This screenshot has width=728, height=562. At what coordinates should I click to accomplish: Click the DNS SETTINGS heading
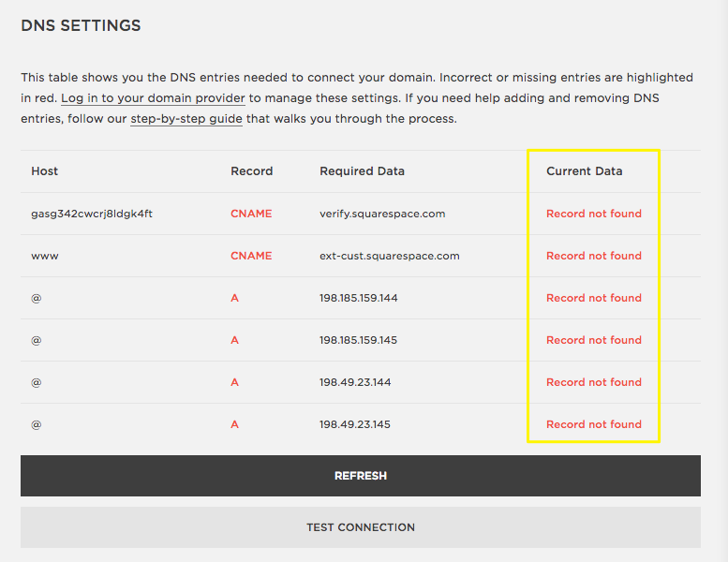click(81, 26)
